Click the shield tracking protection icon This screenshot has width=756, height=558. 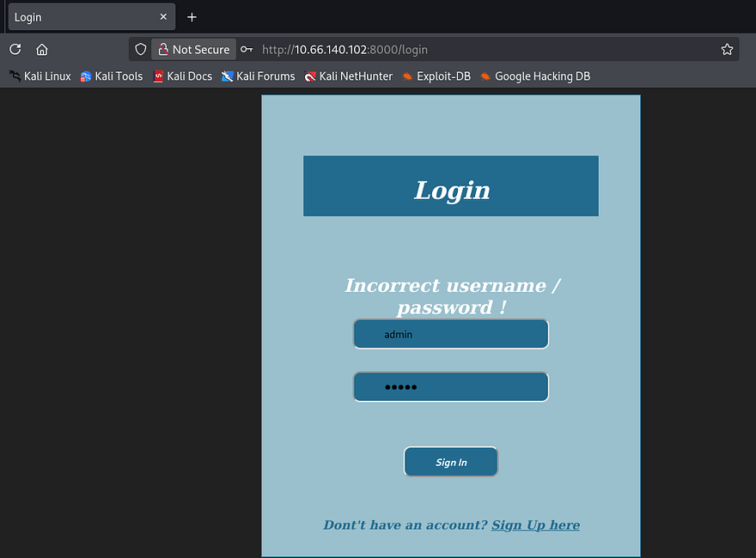(x=141, y=50)
